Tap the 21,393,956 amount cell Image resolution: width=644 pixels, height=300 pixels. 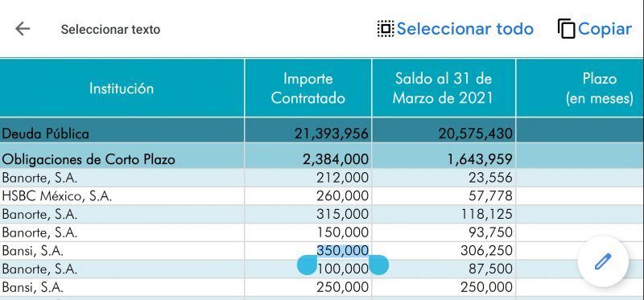tap(331, 134)
